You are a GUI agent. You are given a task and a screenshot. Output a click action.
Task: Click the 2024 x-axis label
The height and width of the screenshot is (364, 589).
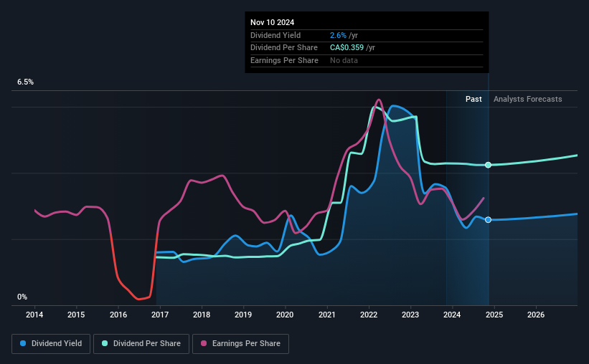452,315
